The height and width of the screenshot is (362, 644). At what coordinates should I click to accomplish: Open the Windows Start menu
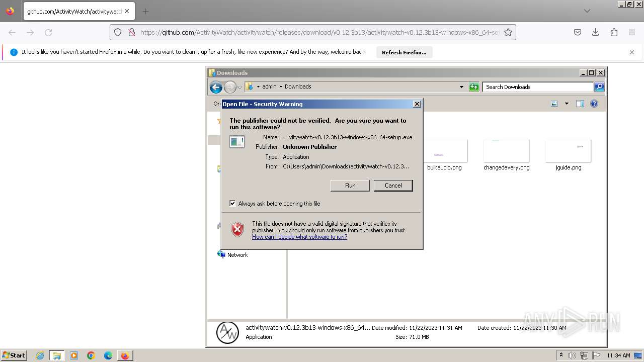tap(14, 355)
